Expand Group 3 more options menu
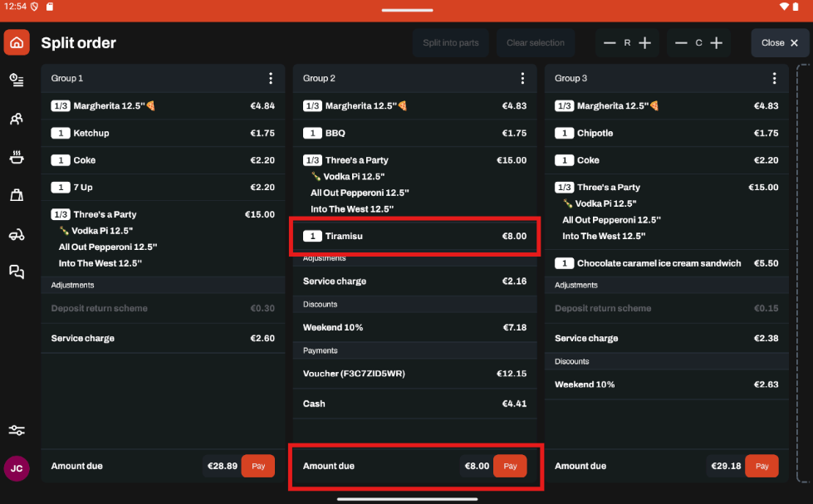813x504 pixels. [x=774, y=78]
